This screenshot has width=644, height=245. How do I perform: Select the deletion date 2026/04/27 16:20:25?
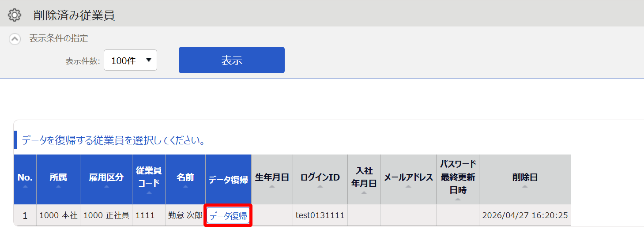pos(525,215)
